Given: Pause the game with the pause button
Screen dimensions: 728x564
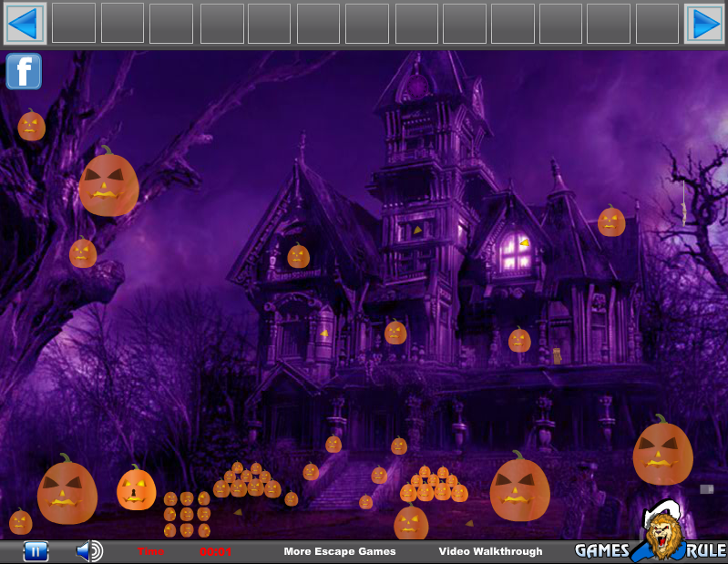Looking at the screenshot, I should tap(36, 551).
